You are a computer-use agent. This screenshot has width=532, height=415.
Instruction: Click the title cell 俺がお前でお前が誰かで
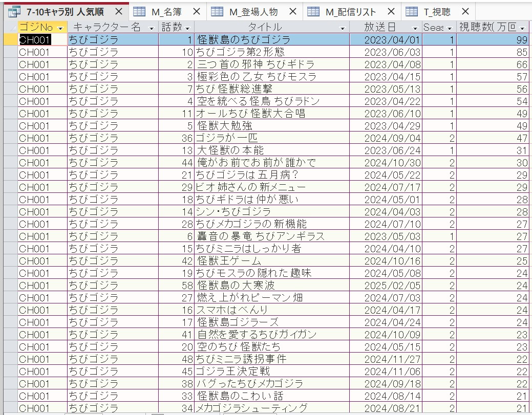click(272, 162)
